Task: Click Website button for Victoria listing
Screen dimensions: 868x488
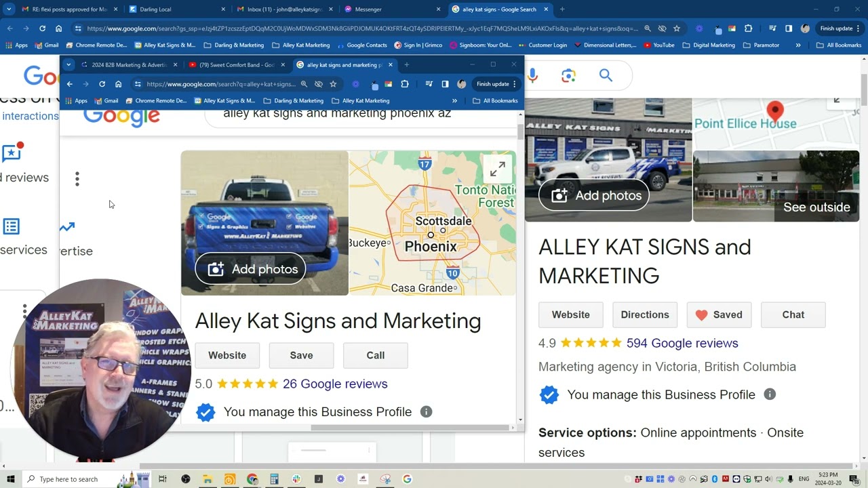Action: (571, 314)
